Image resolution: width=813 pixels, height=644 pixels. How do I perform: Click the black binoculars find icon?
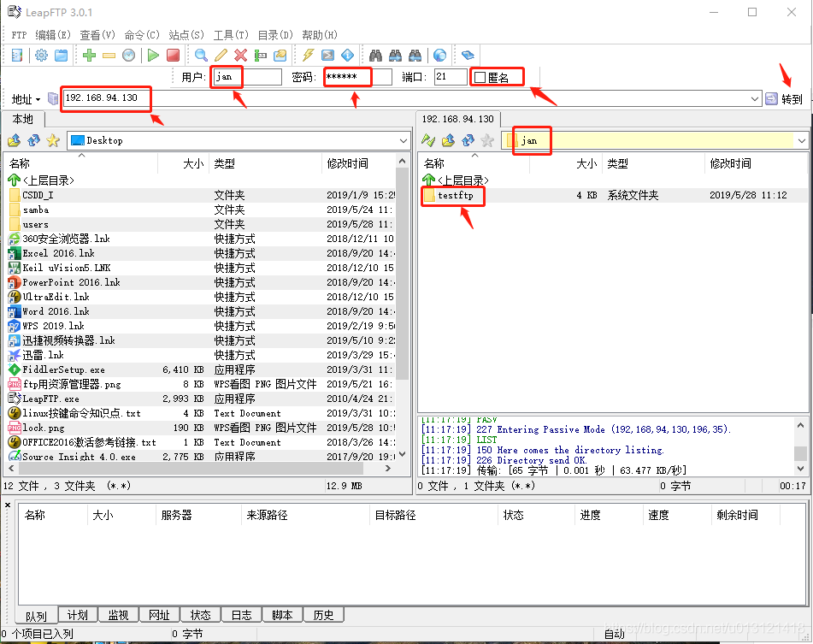coord(376,55)
